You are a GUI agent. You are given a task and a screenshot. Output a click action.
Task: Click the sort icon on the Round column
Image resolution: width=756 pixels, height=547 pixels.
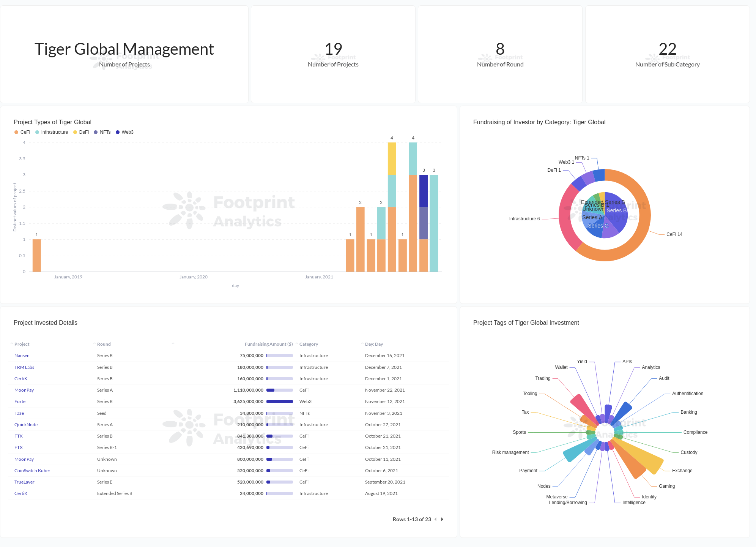pos(94,344)
